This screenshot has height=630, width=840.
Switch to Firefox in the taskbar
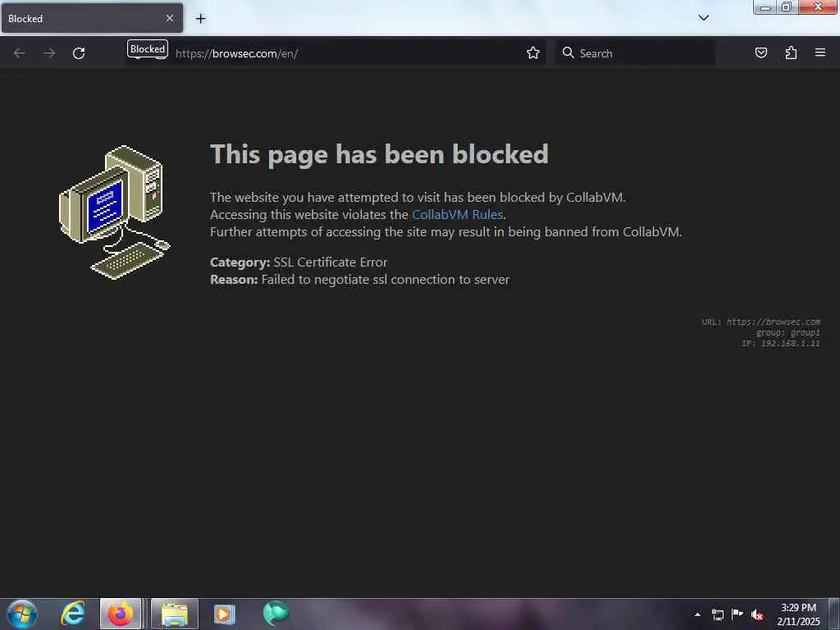point(121,614)
